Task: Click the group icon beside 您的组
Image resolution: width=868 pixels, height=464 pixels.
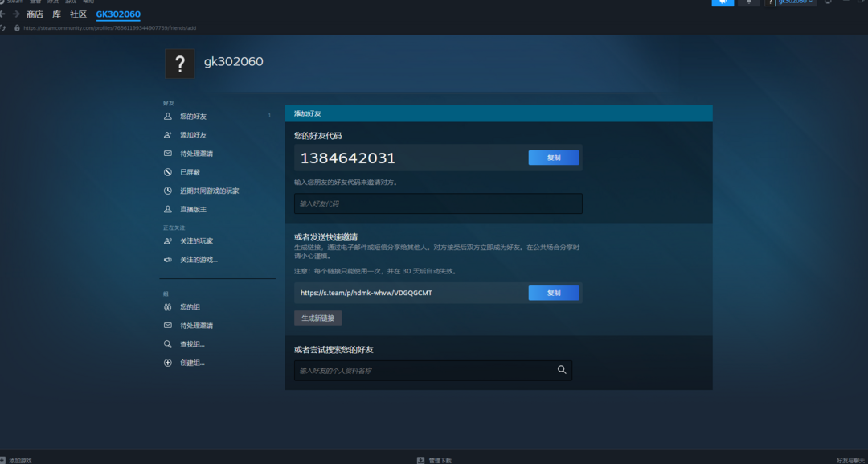Action: tap(168, 306)
